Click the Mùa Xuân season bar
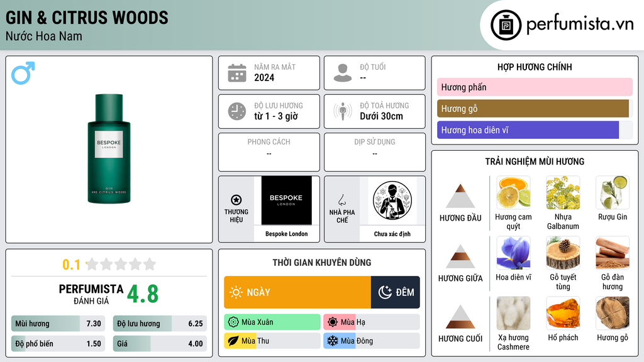The width and height of the screenshot is (644, 362). click(272, 322)
